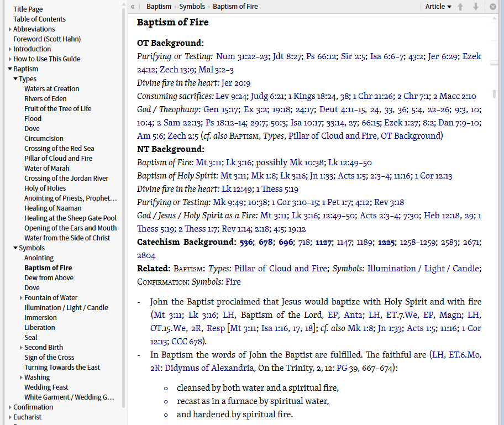The width and height of the screenshot is (504, 425).
Task: Open Title Page in contents
Action: (28, 9)
